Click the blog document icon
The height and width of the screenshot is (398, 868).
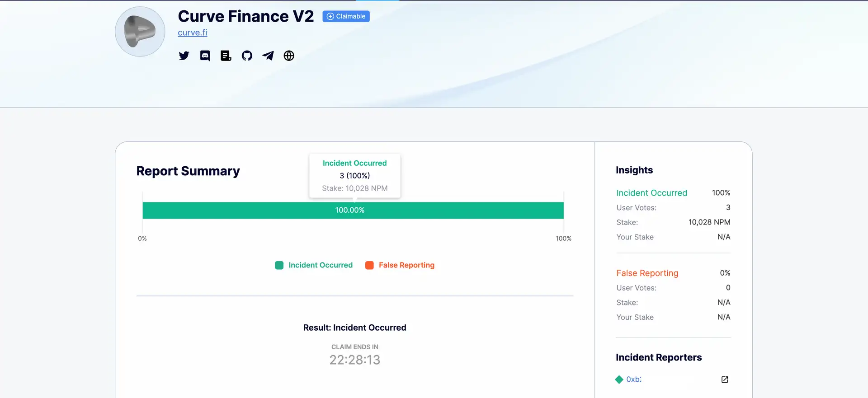point(226,56)
